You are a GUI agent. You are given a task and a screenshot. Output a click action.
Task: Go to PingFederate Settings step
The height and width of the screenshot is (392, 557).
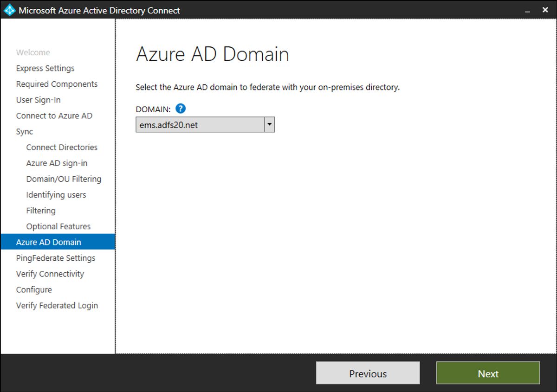pos(55,258)
